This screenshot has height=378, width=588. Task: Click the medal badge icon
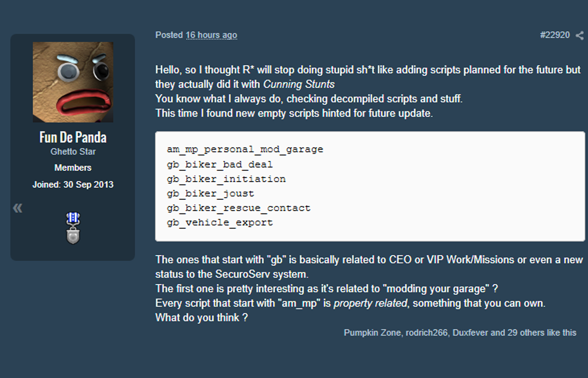73,228
